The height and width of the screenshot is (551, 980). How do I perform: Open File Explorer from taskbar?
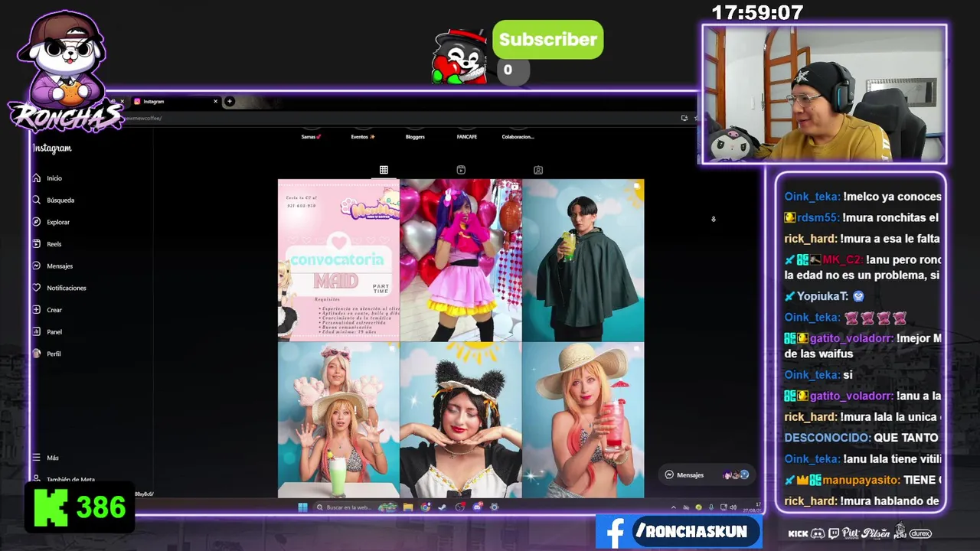coord(408,507)
